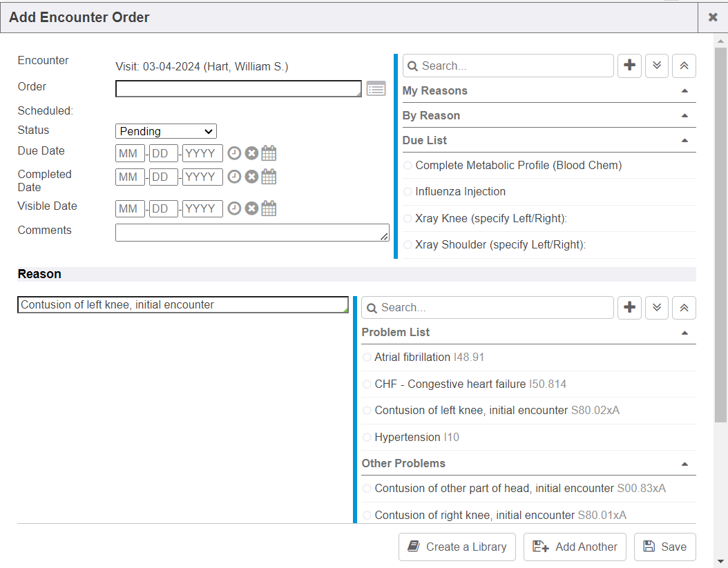
Task: Clear the Completed Date value
Action: (251, 177)
